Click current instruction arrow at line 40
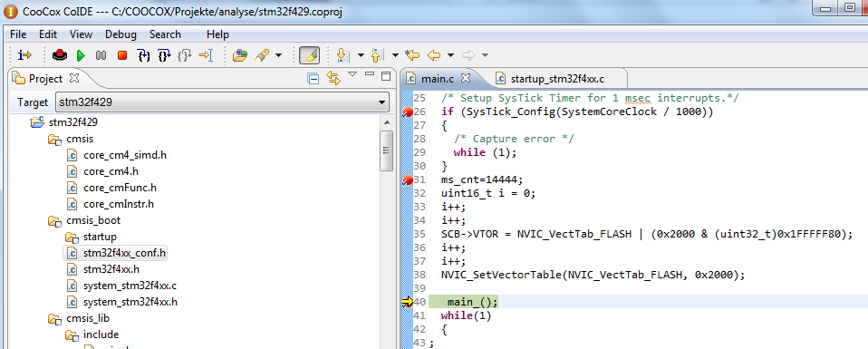868x349 pixels. coord(408,302)
